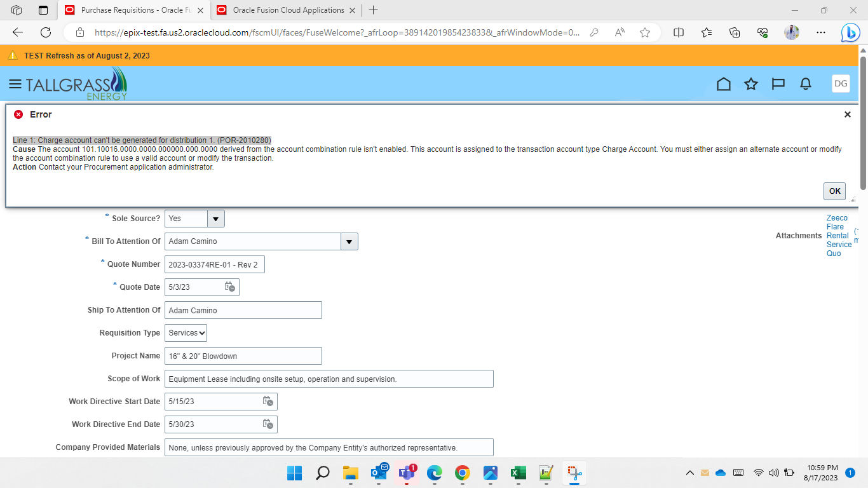Click the Quote Number field
Image resolution: width=868 pixels, height=488 pixels.
pos(215,264)
